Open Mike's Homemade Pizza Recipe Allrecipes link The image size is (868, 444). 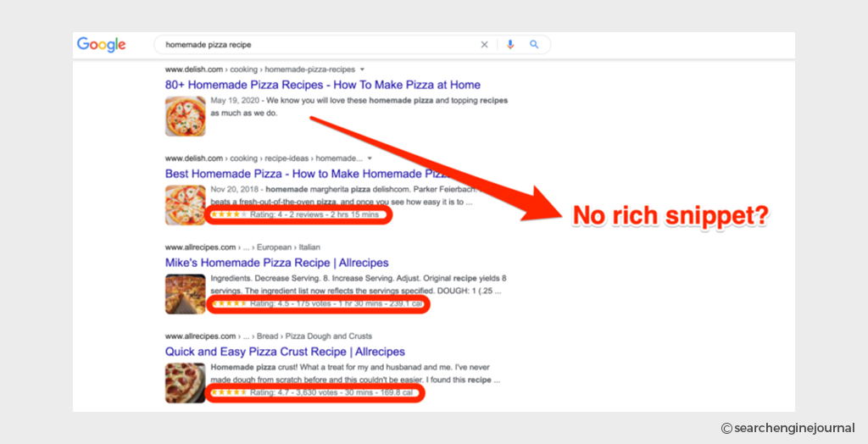[x=277, y=263]
